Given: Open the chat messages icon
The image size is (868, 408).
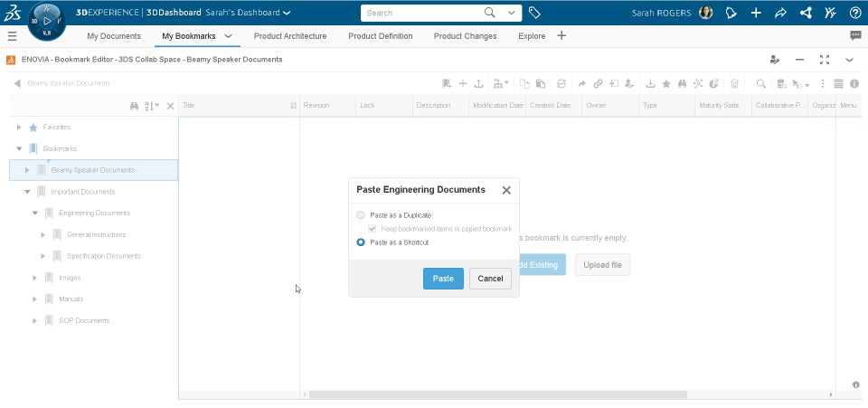Looking at the screenshot, I should click(x=855, y=36).
